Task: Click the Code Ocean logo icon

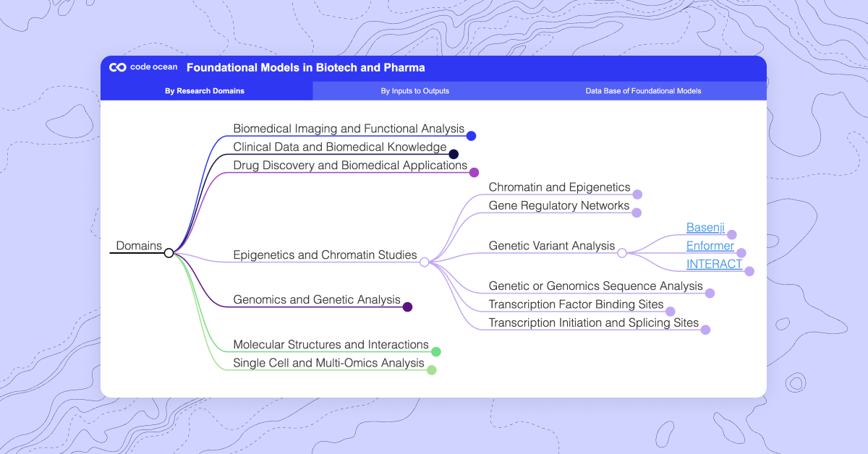Action: (x=117, y=67)
